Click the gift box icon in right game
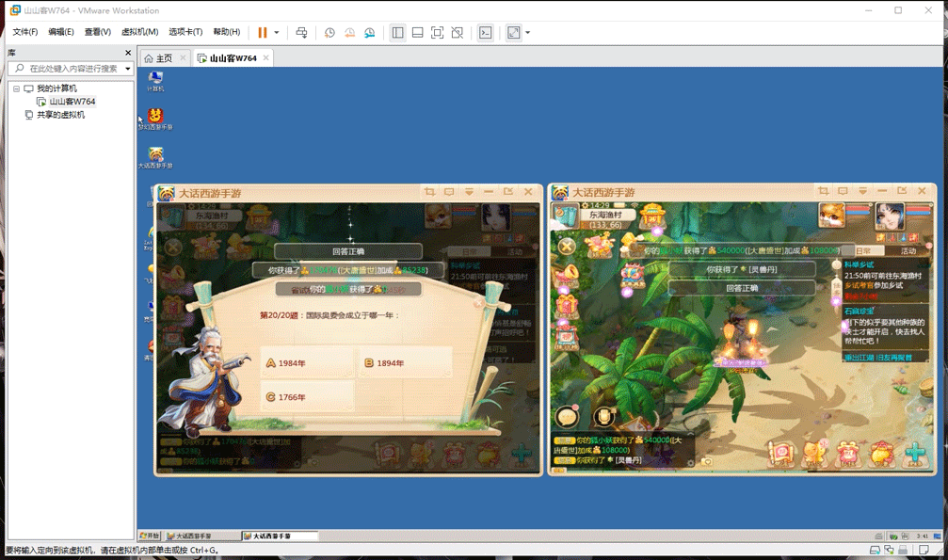948x560 pixels. click(x=566, y=306)
